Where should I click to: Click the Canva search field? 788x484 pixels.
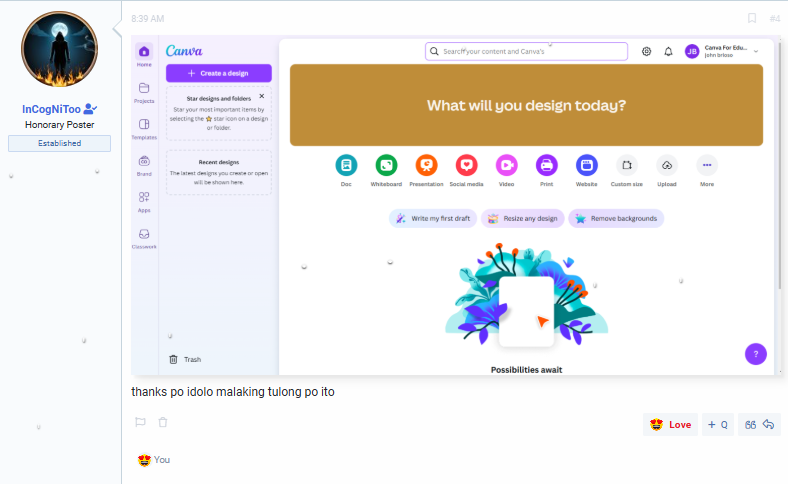click(526, 51)
